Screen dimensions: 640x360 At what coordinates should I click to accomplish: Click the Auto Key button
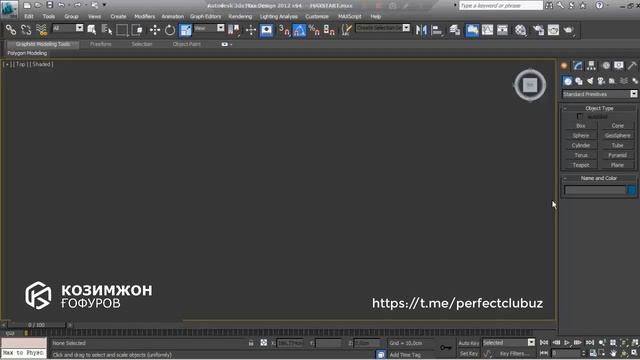coord(469,343)
